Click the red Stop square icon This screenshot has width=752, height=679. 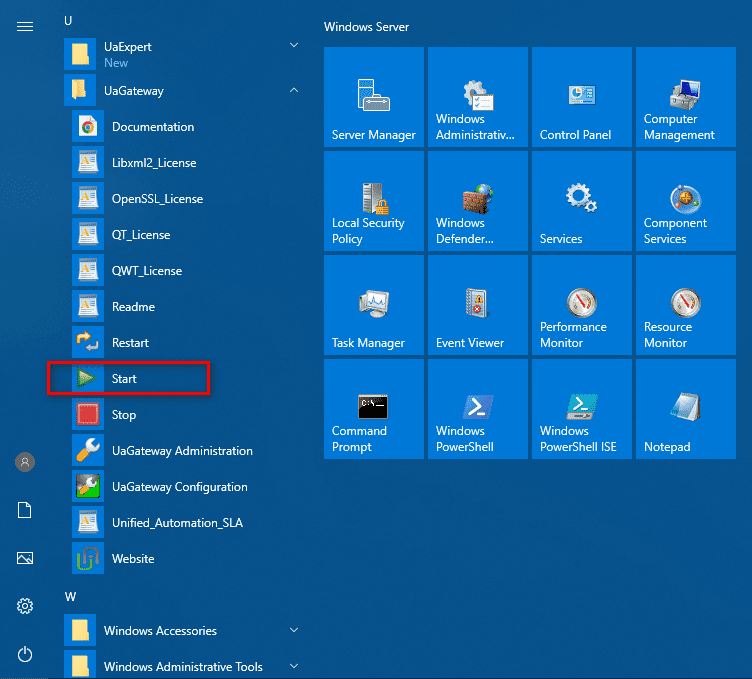tap(88, 414)
